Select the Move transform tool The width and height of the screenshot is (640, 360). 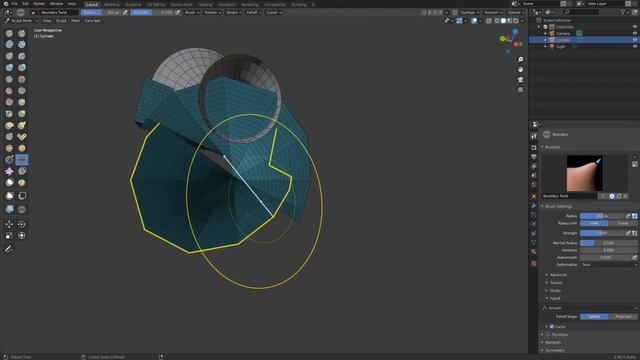coord(9,224)
